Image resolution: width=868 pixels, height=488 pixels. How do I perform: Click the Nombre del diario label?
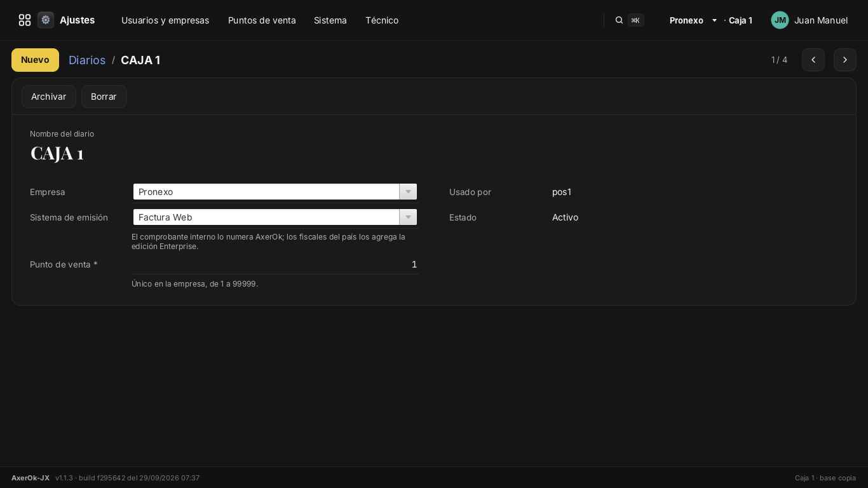click(x=62, y=134)
